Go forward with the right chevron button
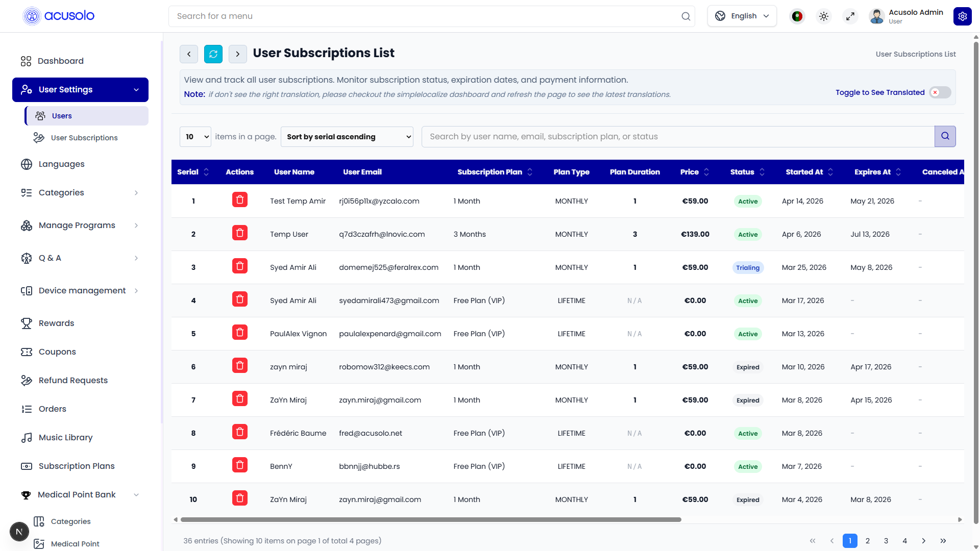Viewport: 980px width, 551px height. pyautogui.click(x=238, y=54)
